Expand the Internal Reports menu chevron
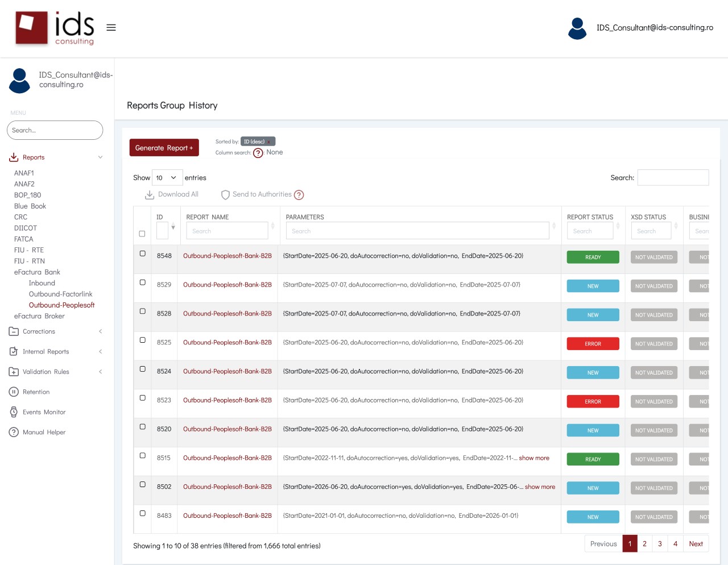 coord(100,352)
